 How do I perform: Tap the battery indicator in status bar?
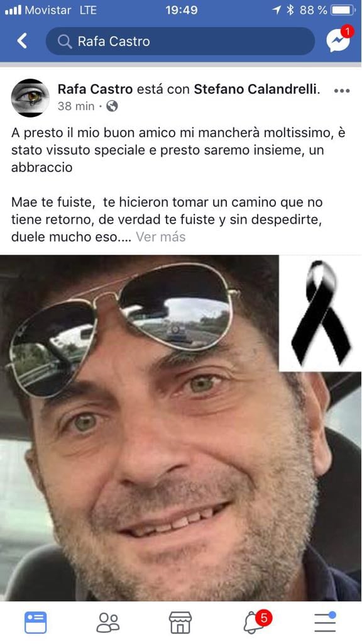[x=343, y=10]
